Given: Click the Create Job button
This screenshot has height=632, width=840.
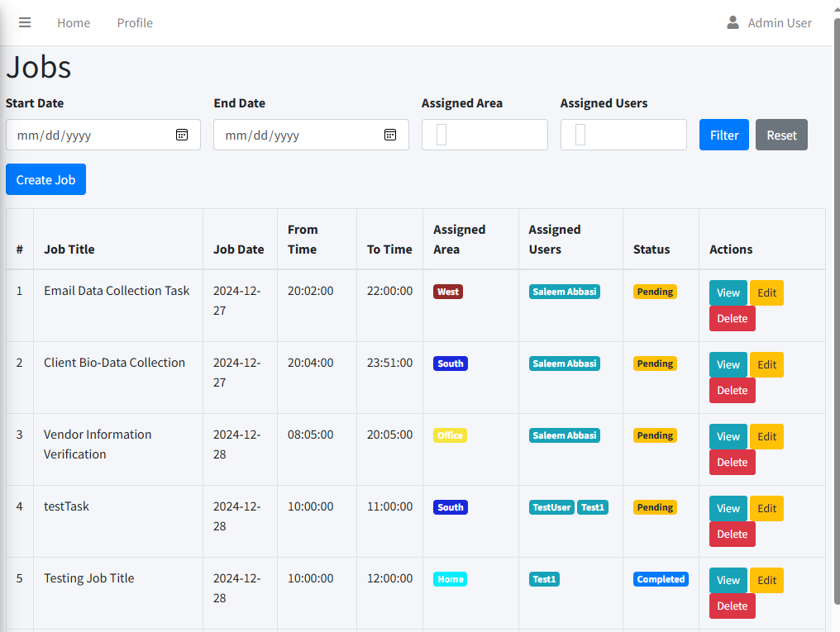Looking at the screenshot, I should [x=46, y=179].
